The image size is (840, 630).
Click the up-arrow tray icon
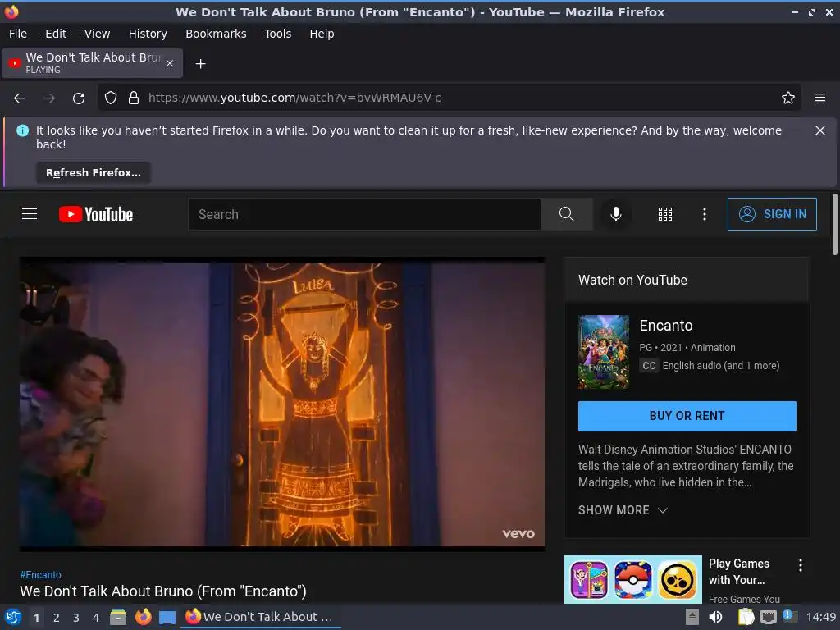[x=692, y=617]
